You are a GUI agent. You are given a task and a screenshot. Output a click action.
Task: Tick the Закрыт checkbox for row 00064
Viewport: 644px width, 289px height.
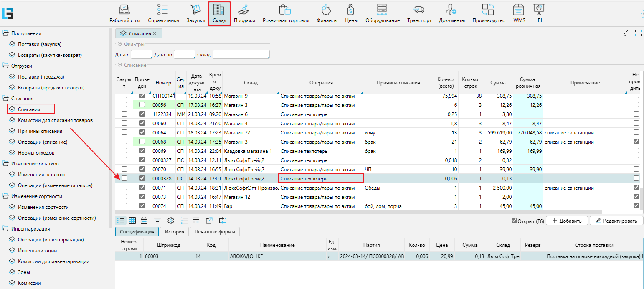point(124,132)
